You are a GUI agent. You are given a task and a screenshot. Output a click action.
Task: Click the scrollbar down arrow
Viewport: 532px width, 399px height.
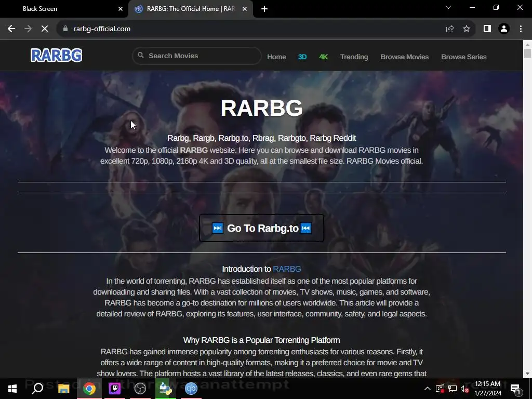[x=527, y=374]
